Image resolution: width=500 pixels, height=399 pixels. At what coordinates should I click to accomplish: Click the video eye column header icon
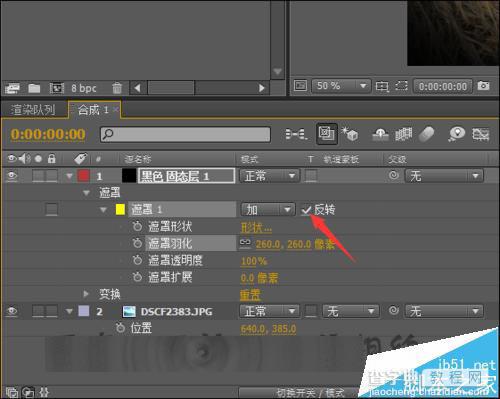pyautogui.click(x=12, y=158)
